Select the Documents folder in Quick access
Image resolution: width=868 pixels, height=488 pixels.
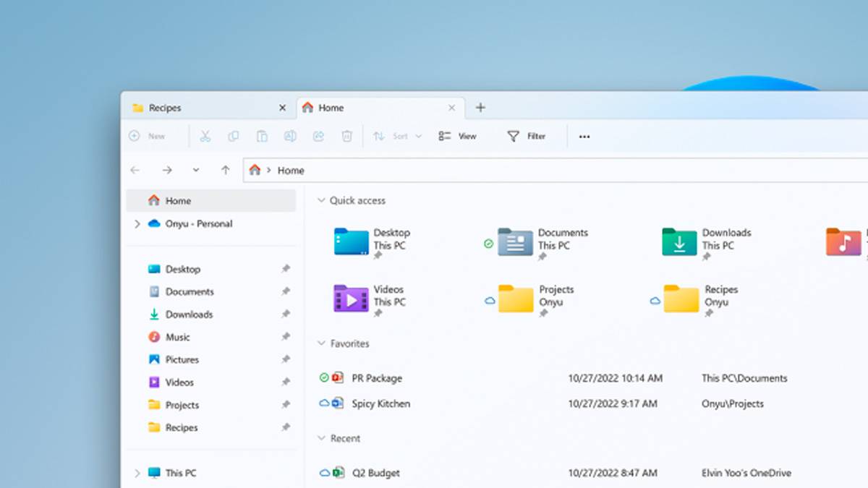(x=543, y=242)
